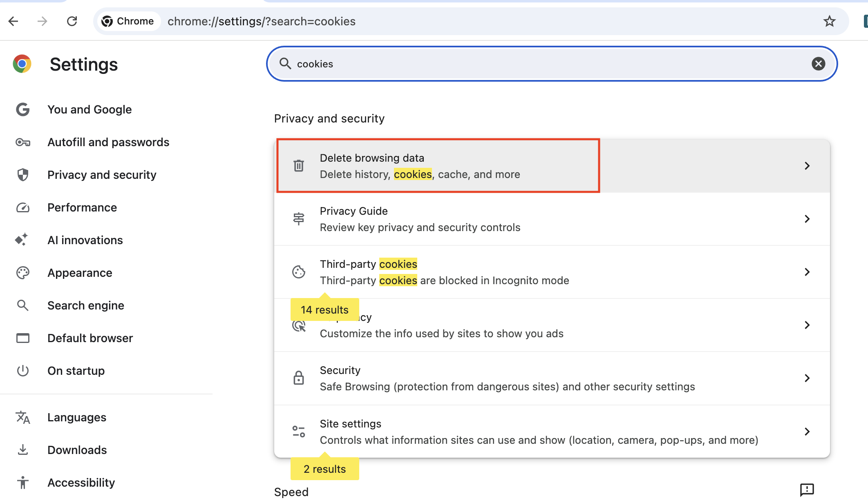Click the Privacy Guide signpost icon
This screenshot has width=868, height=503.
(x=299, y=219)
